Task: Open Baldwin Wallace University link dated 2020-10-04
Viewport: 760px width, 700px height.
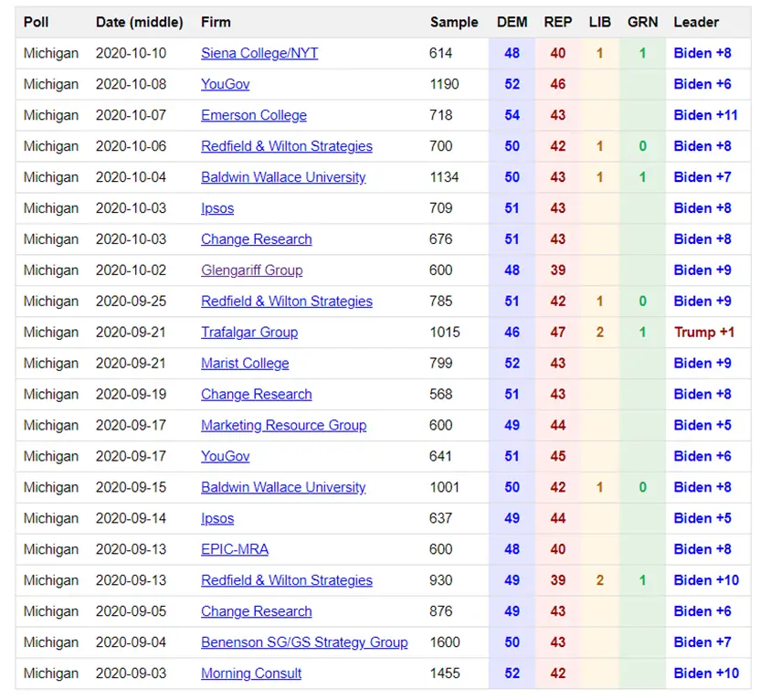Action: [x=283, y=177]
